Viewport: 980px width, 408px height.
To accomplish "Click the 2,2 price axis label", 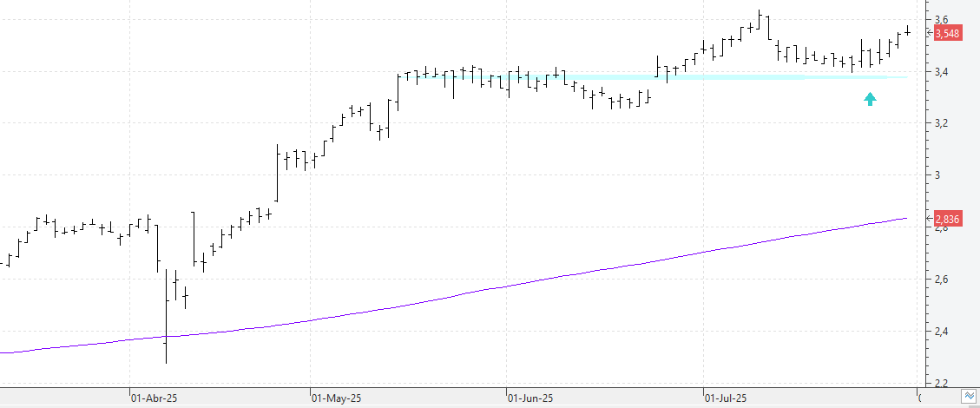I will pos(940,383).
